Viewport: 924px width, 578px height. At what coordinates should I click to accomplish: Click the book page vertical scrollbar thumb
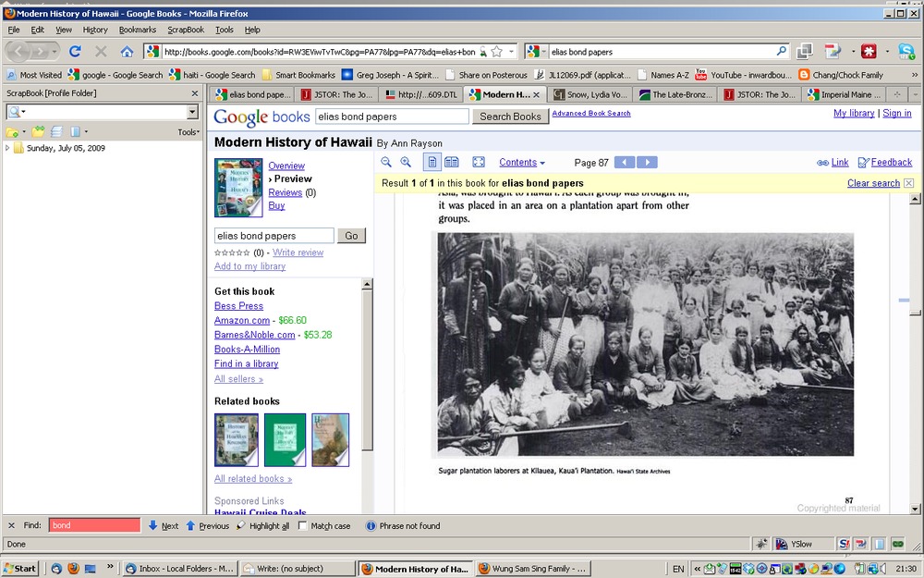915,313
